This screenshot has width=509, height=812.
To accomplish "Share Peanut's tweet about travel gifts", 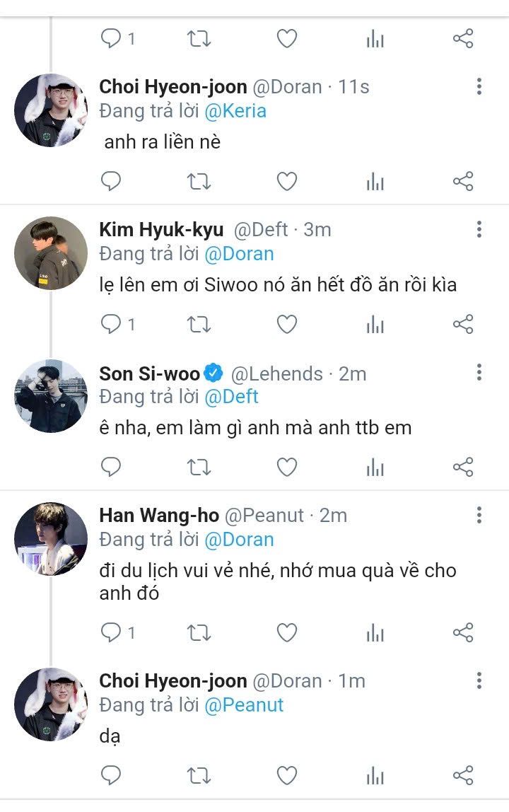I will tap(462, 632).
